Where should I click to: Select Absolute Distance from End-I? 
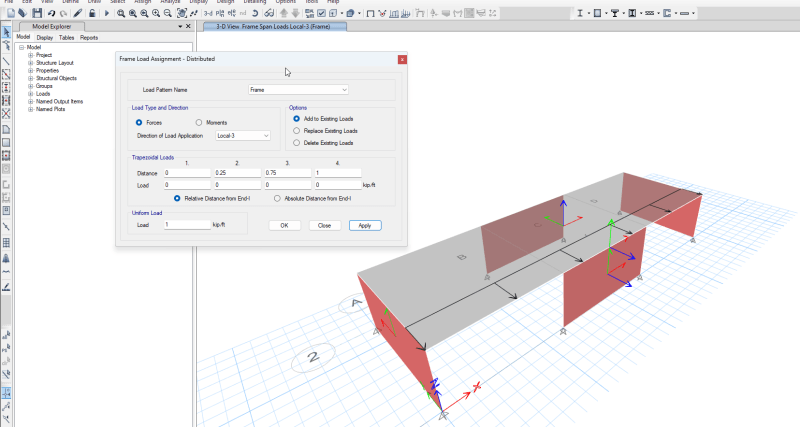pyautogui.click(x=277, y=198)
